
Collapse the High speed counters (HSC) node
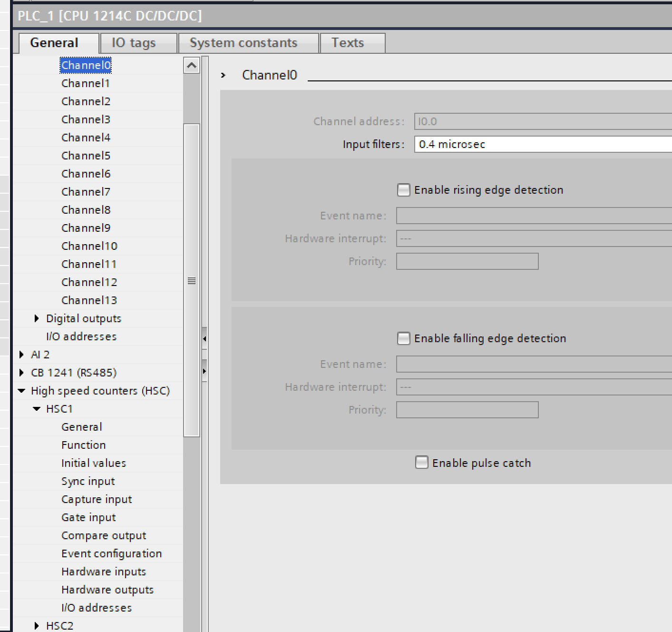point(21,391)
